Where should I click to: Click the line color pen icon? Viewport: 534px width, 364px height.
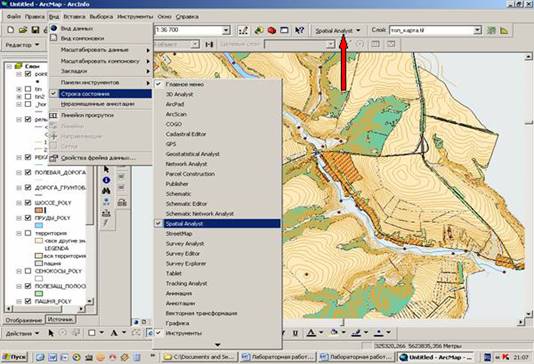click(x=356, y=333)
